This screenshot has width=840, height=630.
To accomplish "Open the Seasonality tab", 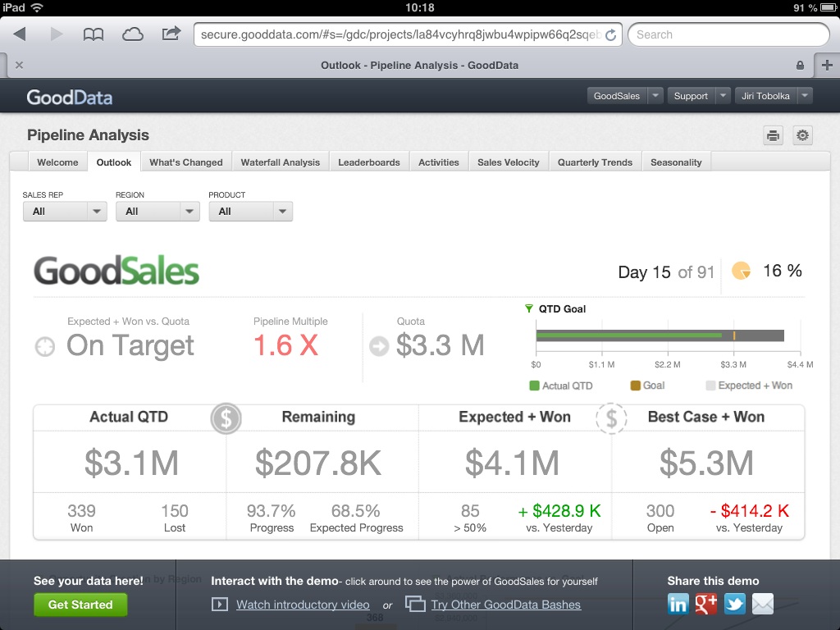I will 676,162.
